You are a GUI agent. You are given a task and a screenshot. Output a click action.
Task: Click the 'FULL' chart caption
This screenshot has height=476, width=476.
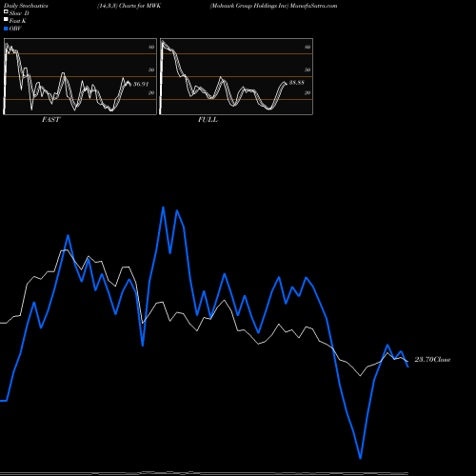click(208, 120)
